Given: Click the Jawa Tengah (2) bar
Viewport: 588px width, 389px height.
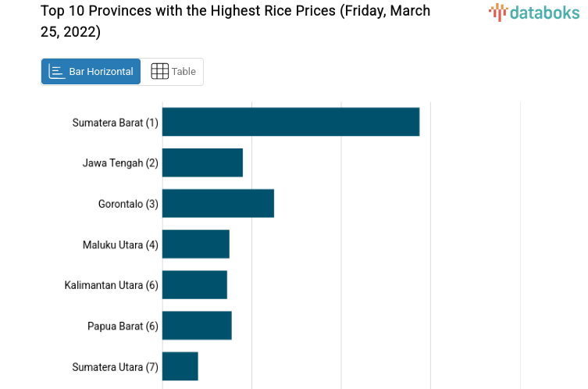Looking at the screenshot, I should (x=202, y=162).
